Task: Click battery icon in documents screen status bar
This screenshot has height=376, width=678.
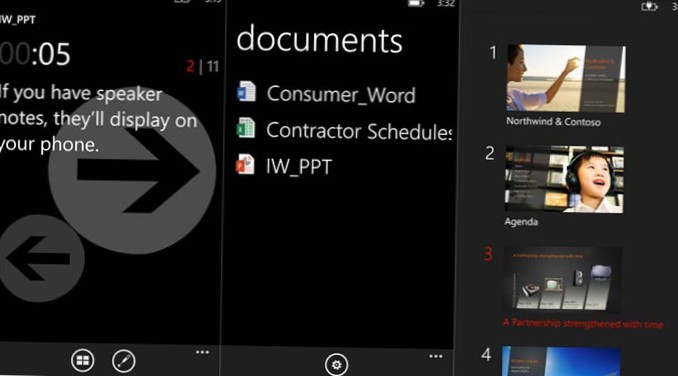Action: 416,3
